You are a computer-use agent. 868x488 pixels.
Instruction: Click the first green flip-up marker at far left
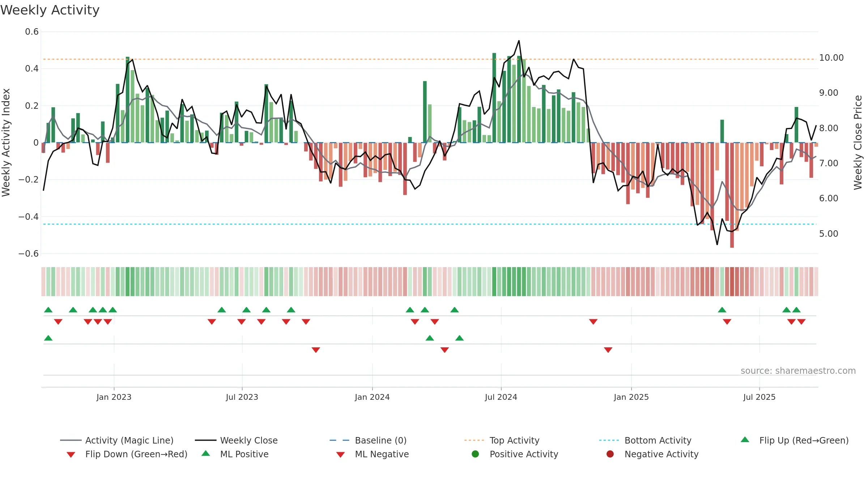pos(48,310)
